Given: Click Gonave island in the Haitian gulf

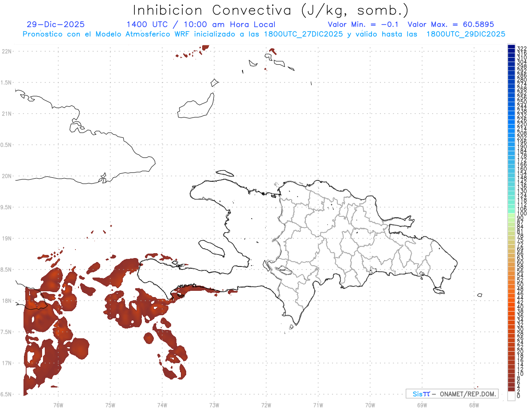Looking at the screenshot, I should (x=211, y=248).
